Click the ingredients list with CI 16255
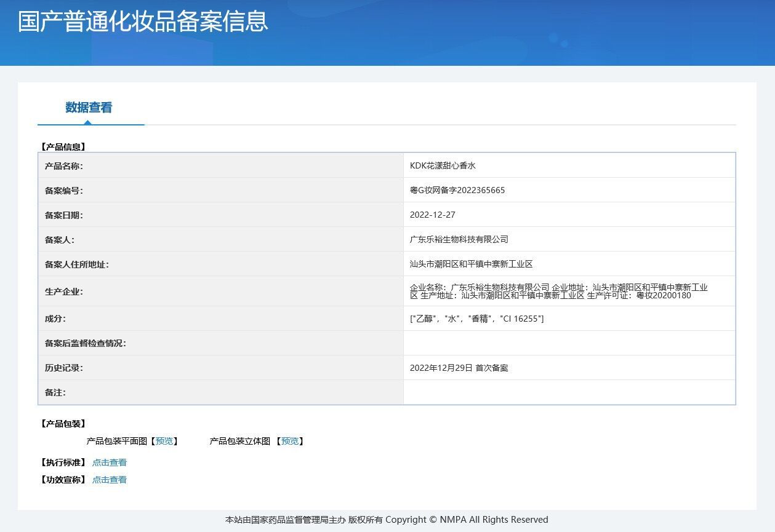Viewport: 775px width, 532px height. coord(476,319)
